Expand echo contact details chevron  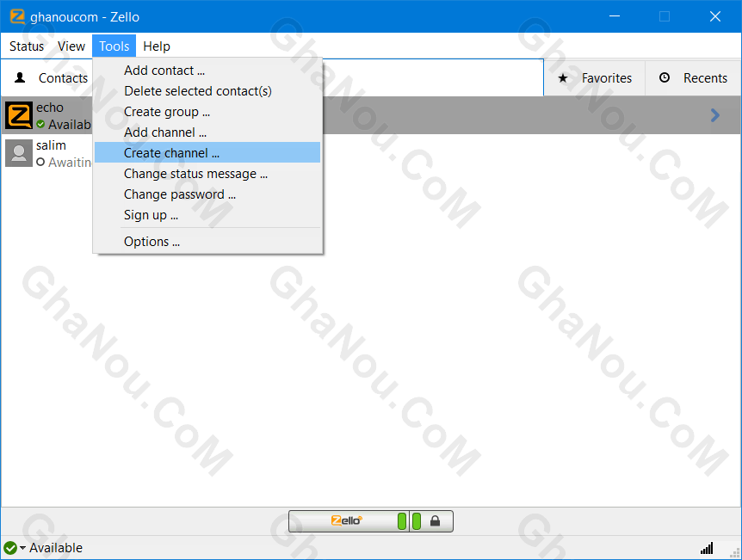pos(715,115)
